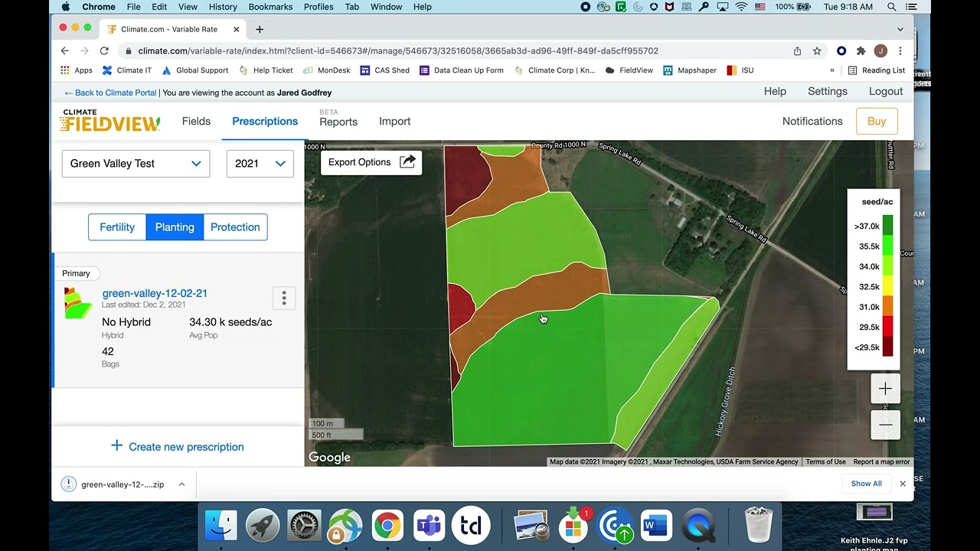Open the green-valley-12 zip download item
Screen dimensions: 980x551
tap(122, 484)
